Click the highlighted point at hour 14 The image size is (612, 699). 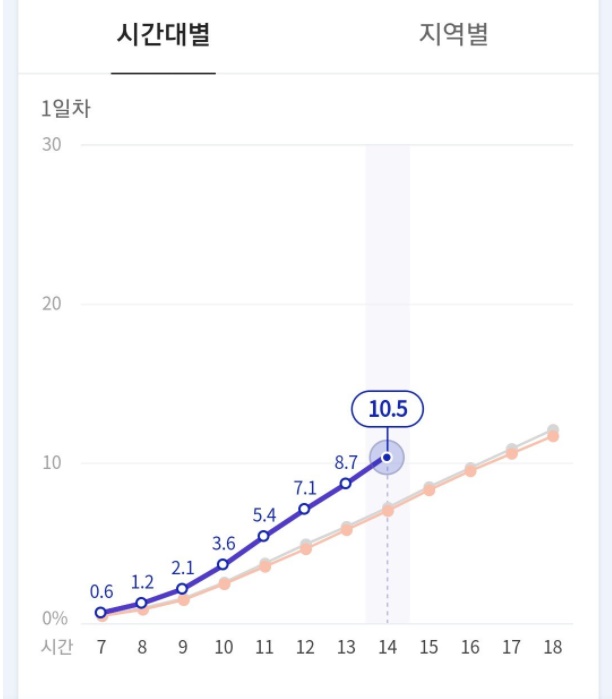(x=387, y=457)
